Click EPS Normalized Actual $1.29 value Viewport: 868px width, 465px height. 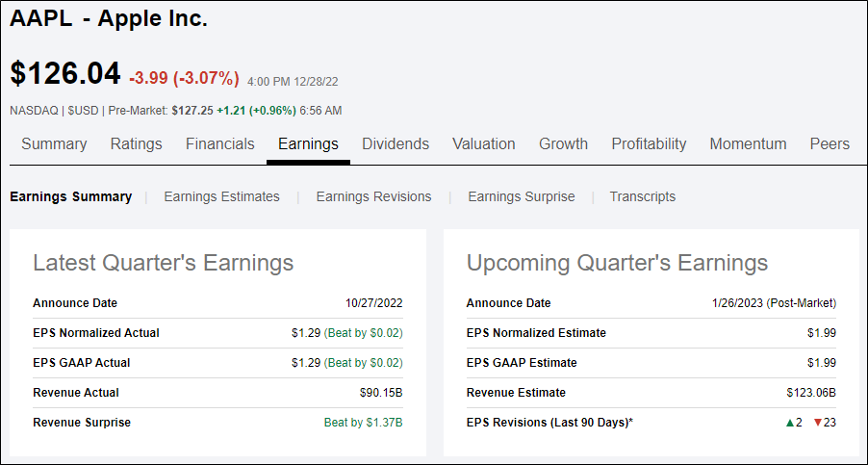pos(306,333)
